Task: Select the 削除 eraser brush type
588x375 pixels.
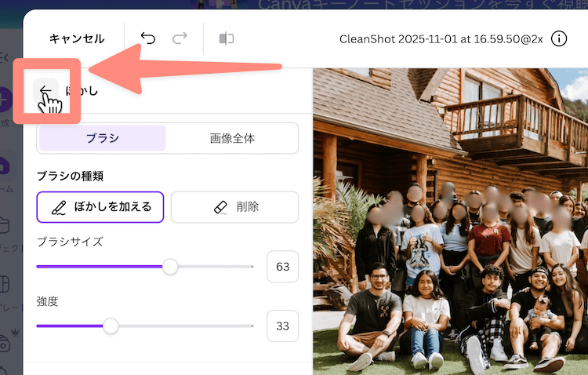Action: (234, 207)
